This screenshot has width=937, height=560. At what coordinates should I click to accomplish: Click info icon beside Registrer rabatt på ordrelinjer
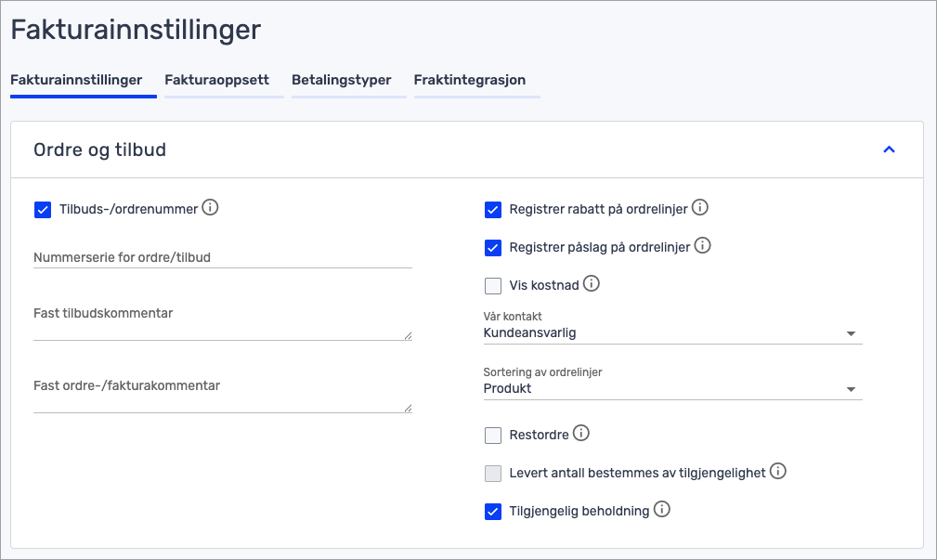[x=700, y=208]
